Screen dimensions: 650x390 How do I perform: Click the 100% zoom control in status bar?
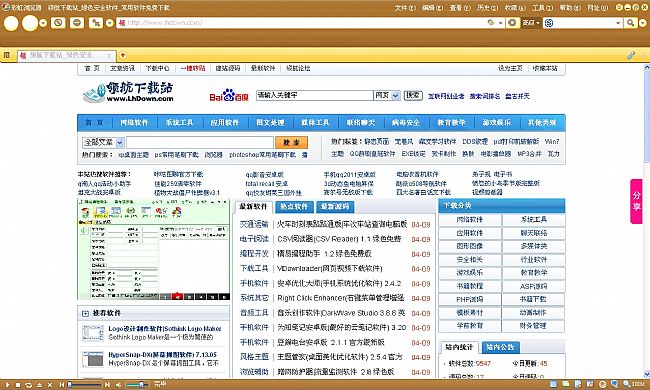633,385
